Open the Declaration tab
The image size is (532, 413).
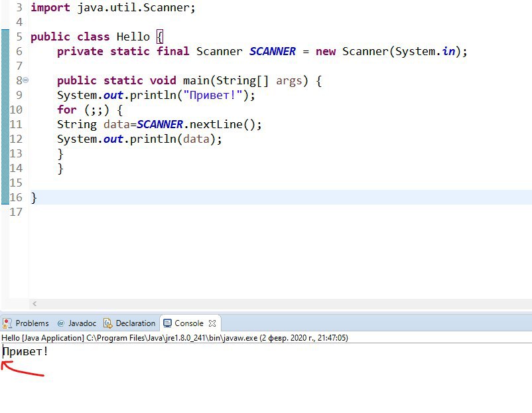click(x=129, y=323)
